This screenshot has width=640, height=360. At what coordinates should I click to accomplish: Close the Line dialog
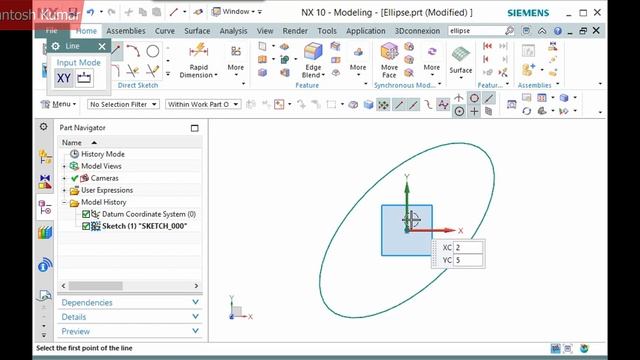click(x=102, y=46)
